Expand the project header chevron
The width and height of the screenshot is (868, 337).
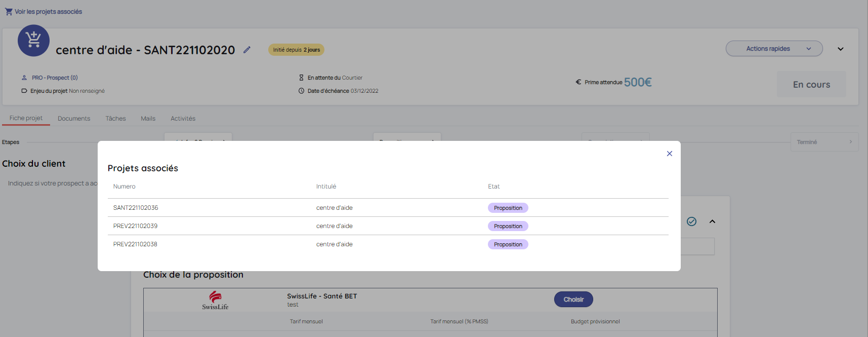point(840,49)
